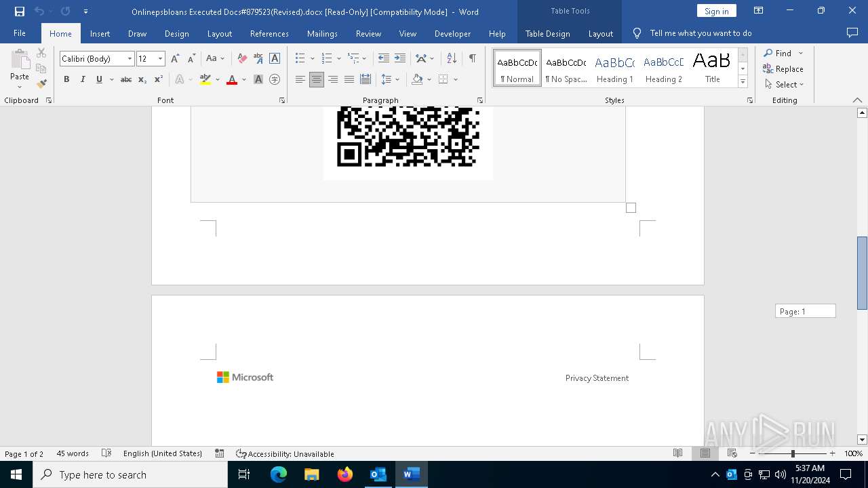
Task: Align text to the right
Action: (x=333, y=79)
